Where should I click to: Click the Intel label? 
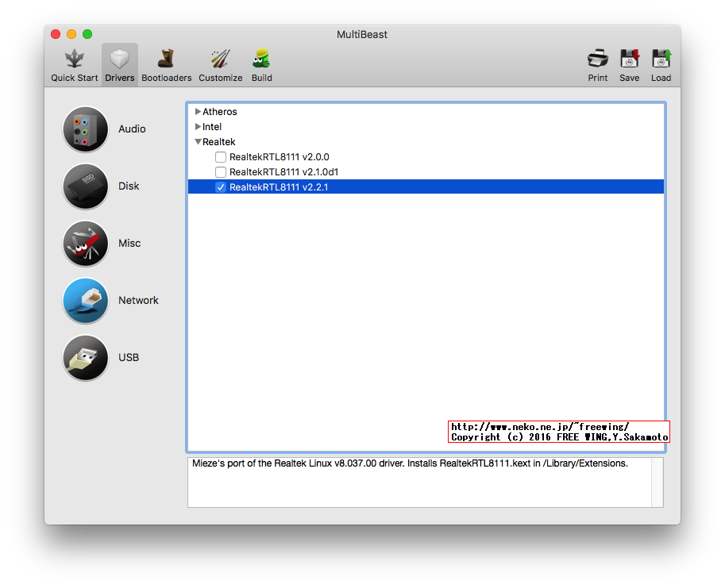click(212, 126)
